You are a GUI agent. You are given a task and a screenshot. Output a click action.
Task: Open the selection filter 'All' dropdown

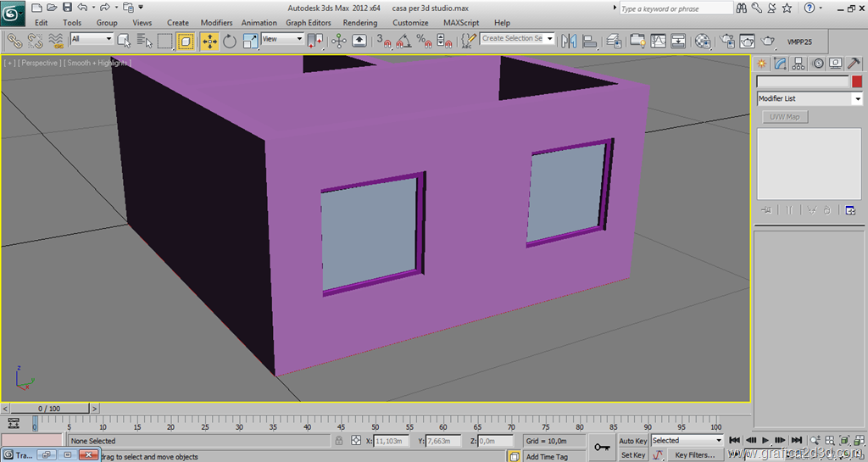[x=92, y=39]
